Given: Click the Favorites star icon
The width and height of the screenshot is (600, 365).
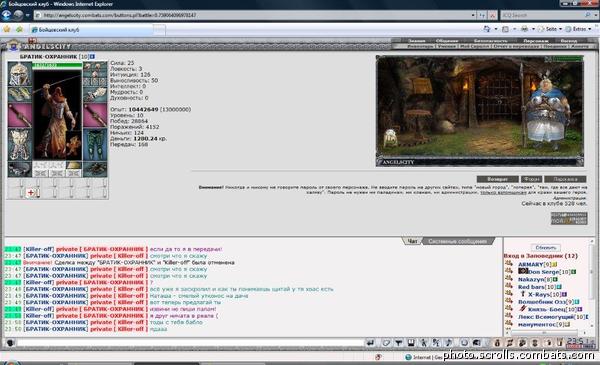Looking at the screenshot, I should (7, 29).
